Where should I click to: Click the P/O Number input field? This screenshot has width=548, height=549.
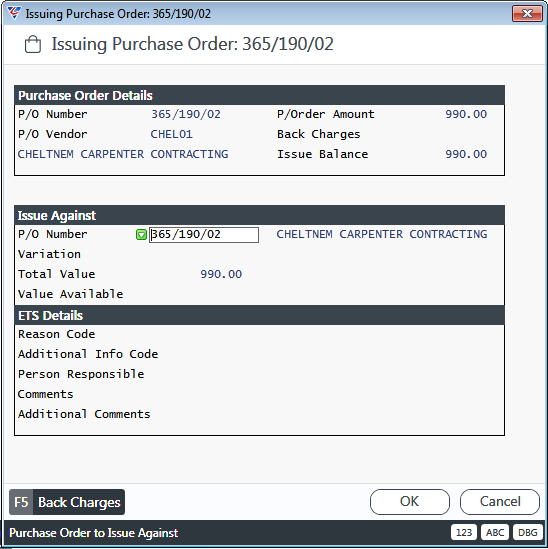coord(204,235)
